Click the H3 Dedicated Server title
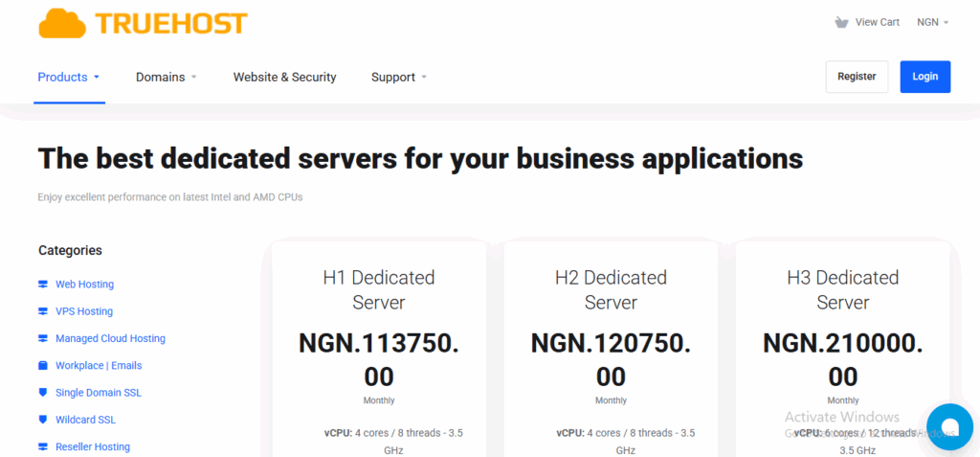Viewport: 980px width, 457px height. click(842, 290)
